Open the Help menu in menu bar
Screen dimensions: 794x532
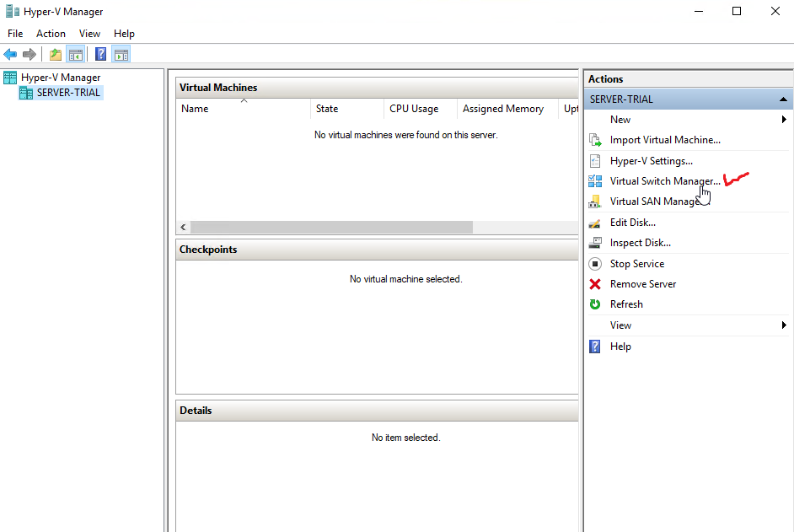(x=124, y=34)
